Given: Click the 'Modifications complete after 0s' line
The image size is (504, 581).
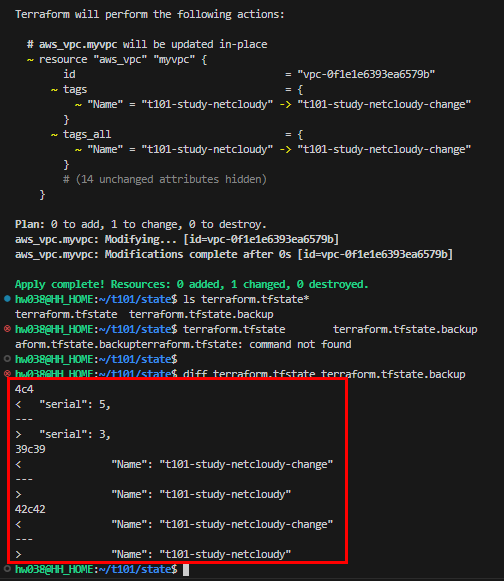Looking at the screenshot, I should (234, 255).
